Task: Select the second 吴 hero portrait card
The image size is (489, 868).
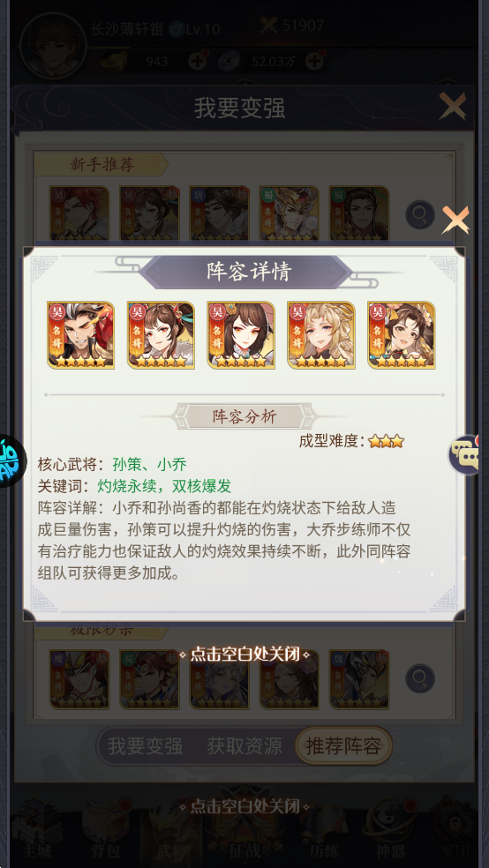Action: click(161, 335)
